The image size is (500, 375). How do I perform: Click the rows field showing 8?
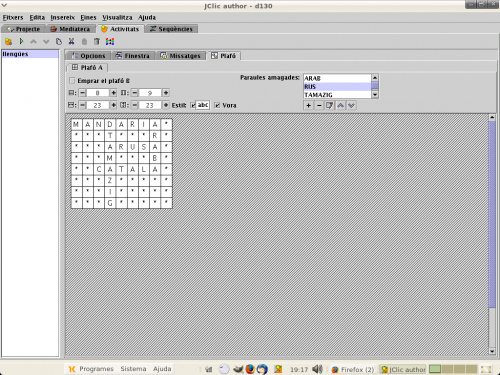pos(98,93)
